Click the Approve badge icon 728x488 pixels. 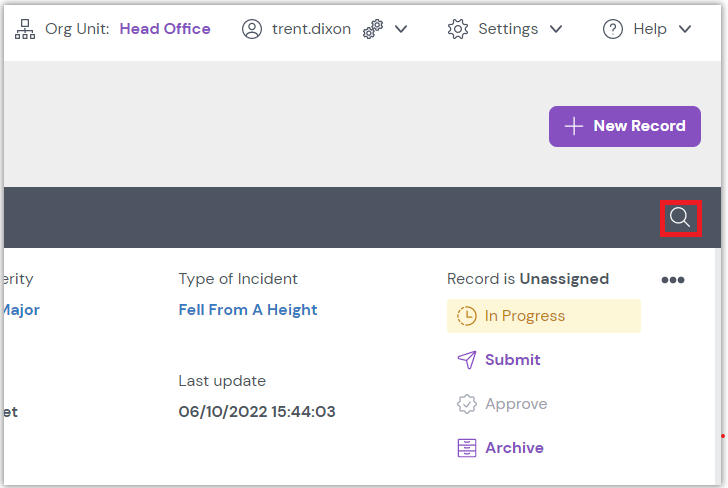click(466, 404)
